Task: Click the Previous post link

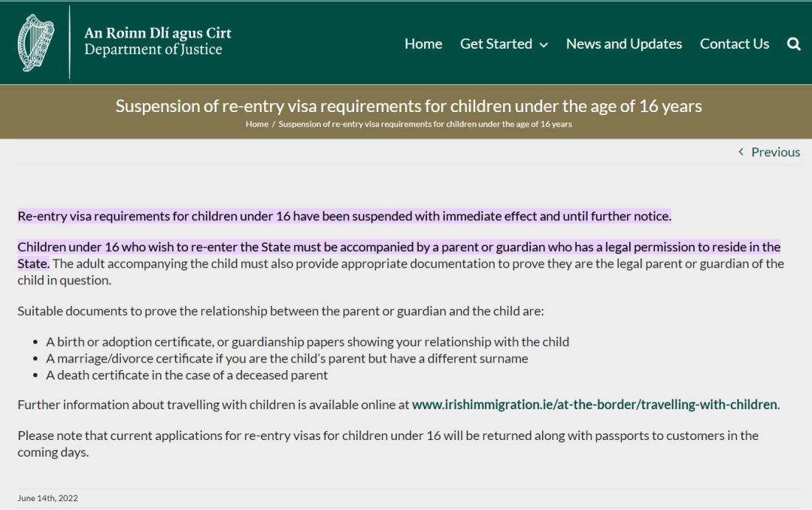Action: pos(775,152)
